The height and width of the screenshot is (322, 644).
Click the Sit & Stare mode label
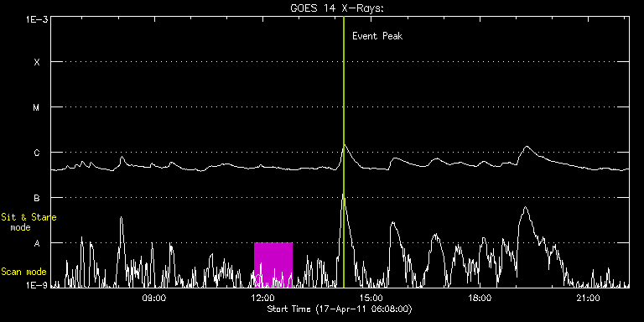tap(29, 222)
